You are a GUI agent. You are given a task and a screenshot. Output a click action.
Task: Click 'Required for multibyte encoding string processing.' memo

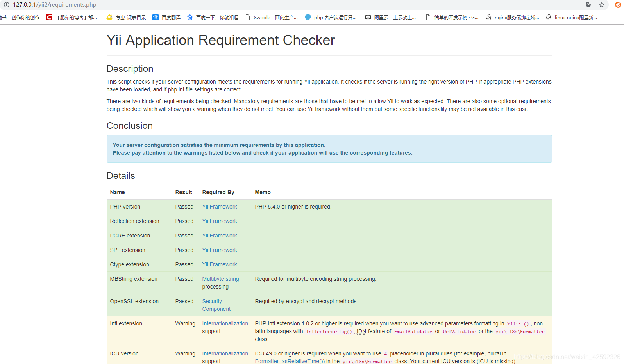pyautogui.click(x=315, y=279)
